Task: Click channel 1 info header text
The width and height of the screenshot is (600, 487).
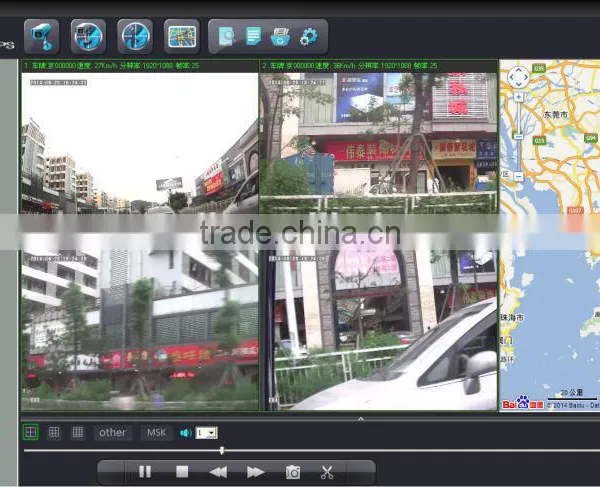Action: click(x=112, y=66)
